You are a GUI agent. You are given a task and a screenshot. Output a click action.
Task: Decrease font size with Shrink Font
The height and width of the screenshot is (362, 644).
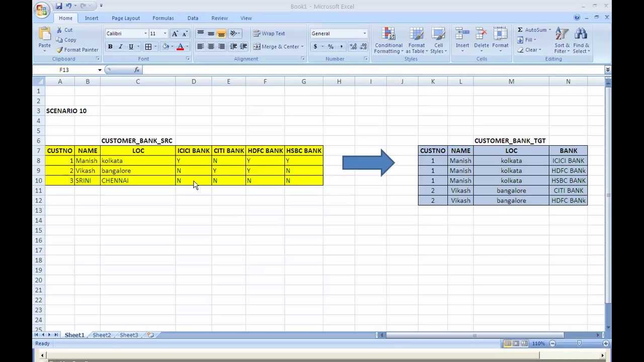tap(185, 34)
